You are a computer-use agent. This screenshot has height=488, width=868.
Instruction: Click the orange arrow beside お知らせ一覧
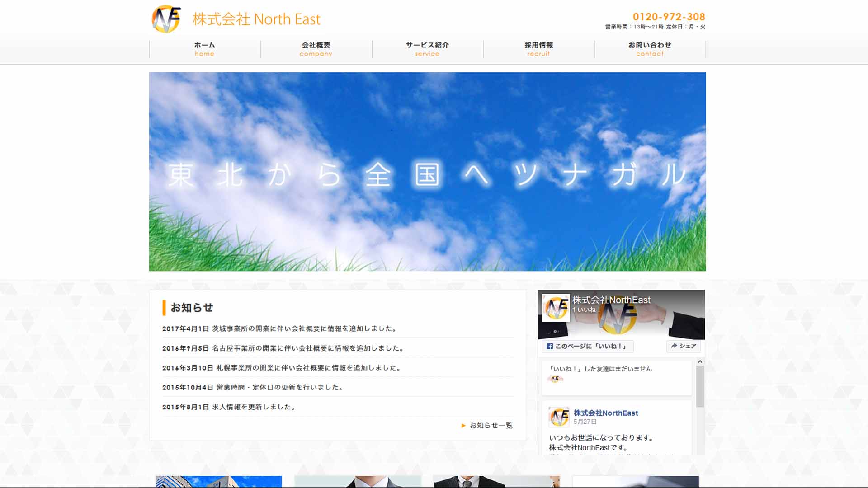click(463, 426)
